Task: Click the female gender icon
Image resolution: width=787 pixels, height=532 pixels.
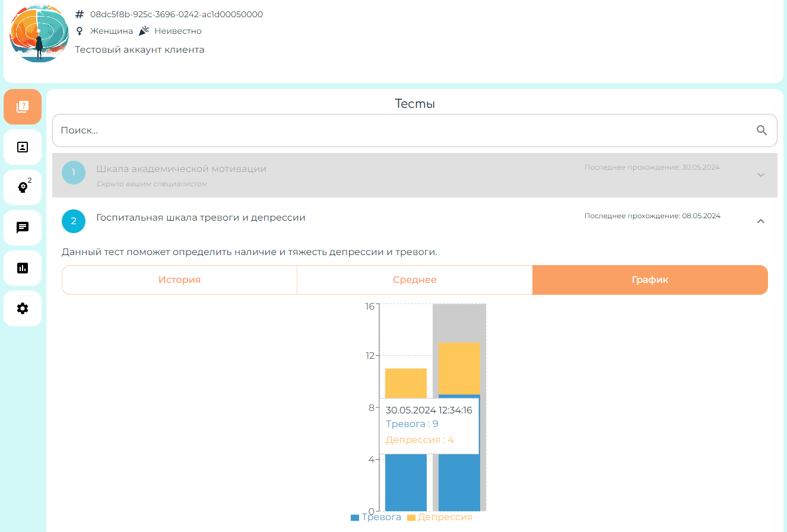Action: 80,31
